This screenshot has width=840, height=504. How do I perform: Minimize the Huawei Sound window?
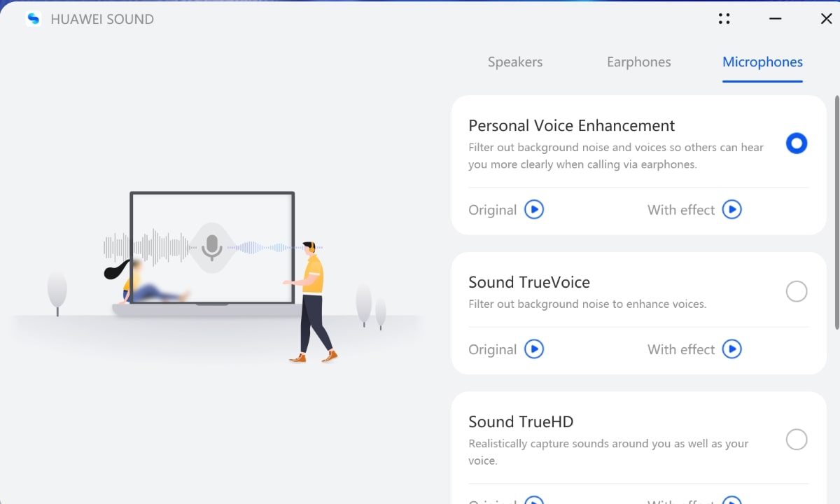click(775, 19)
